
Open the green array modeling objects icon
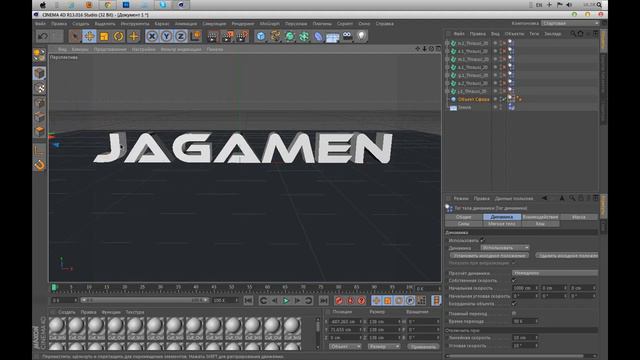304,36
